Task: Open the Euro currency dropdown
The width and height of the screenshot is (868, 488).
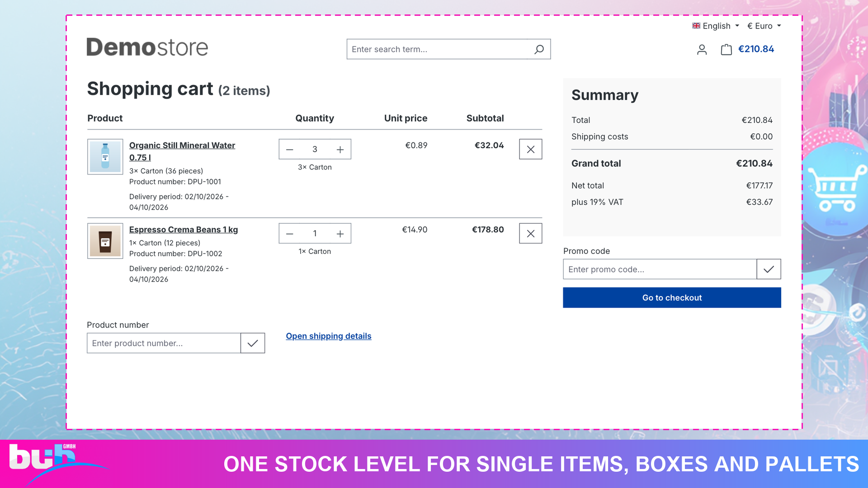Action: (764, 26)
